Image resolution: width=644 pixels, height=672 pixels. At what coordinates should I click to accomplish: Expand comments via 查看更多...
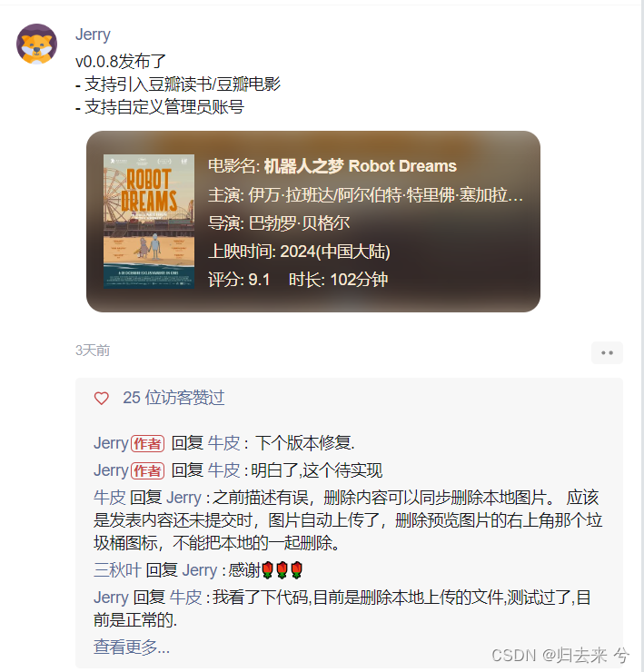(x=132, y=647)
